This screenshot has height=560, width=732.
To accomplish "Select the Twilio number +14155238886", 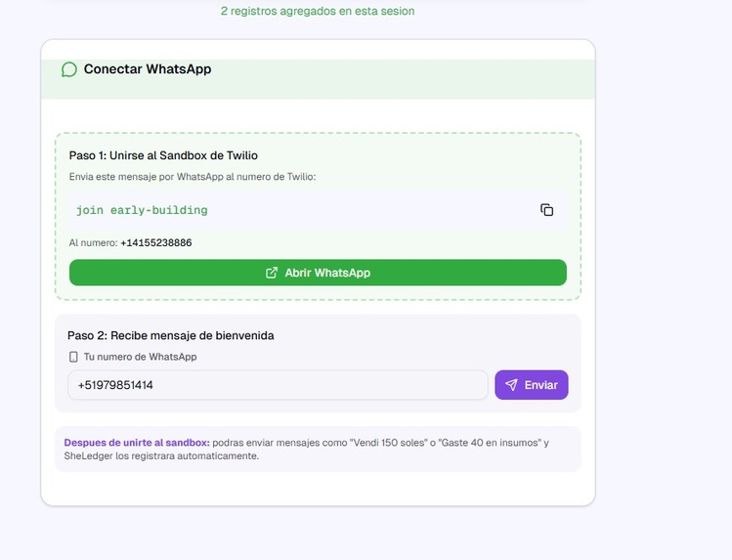I will point(156,242).
